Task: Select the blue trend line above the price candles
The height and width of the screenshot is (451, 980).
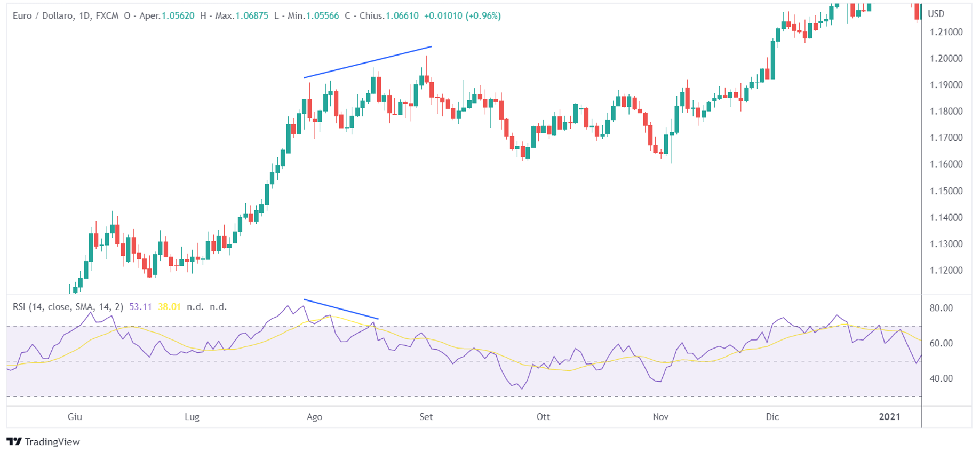Action: (368, 62)
